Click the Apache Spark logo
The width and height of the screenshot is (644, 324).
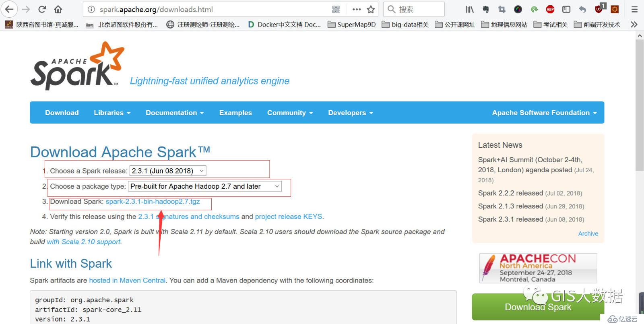[x=77, y=66]
